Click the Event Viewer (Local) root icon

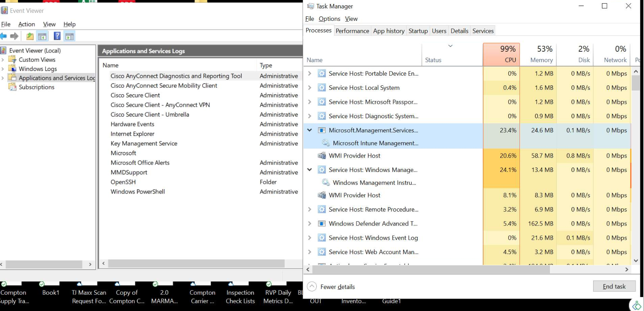[x=4, y=50]
